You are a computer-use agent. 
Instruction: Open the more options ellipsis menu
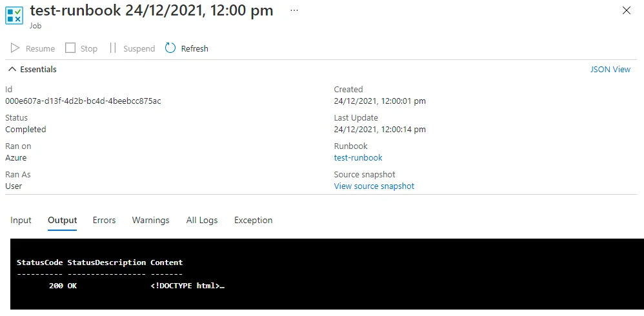294,11
